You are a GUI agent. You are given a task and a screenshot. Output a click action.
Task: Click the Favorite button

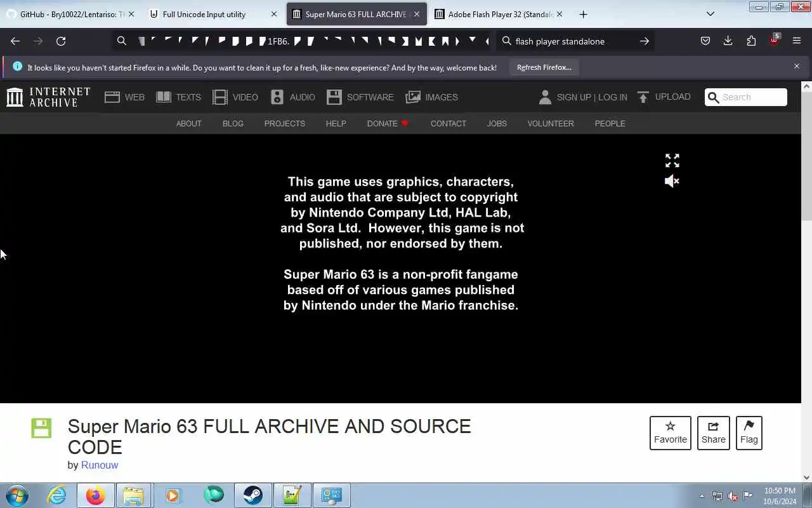(x=671, y=433)
